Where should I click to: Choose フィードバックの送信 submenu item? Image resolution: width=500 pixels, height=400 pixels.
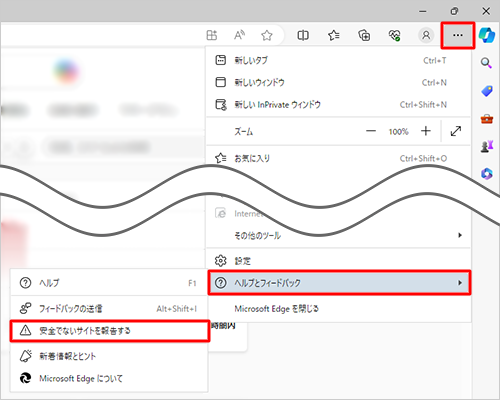[109, 309]
